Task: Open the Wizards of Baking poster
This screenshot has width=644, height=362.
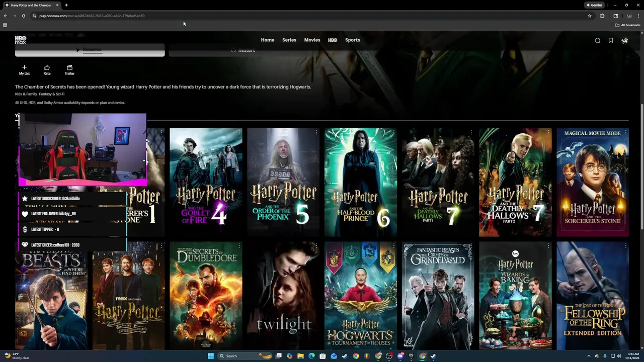Action: (515, 296)
